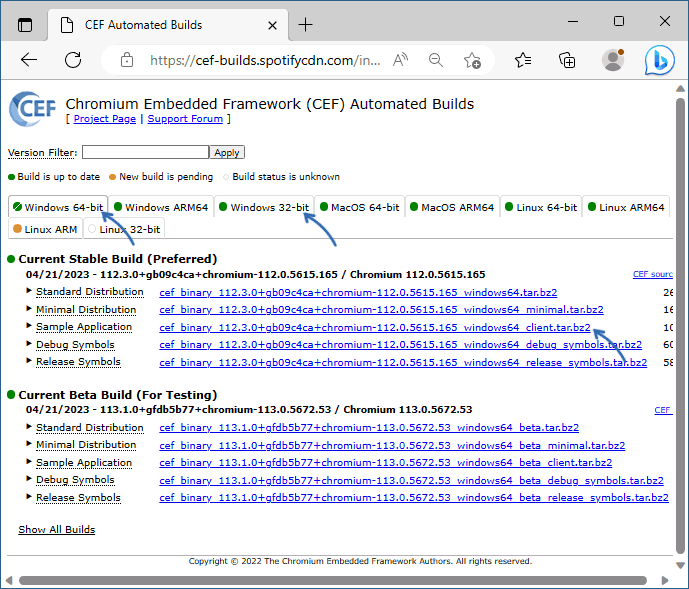The image size is (689, 589).
Task: Download 113.1.0 windows64_beta_release_symbols.tar.bz2 file
Action: pyautogui.click(x=414, y=498)
